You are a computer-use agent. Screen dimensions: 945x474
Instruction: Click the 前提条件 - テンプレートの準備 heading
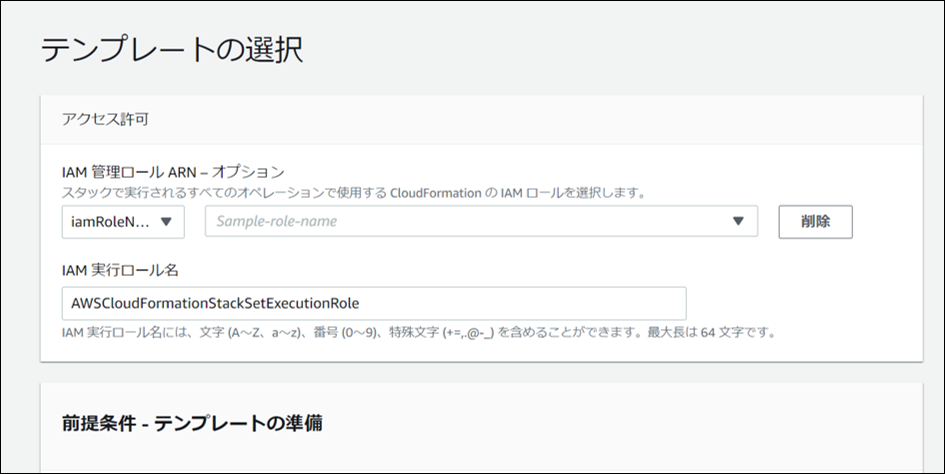pos(192,423)
